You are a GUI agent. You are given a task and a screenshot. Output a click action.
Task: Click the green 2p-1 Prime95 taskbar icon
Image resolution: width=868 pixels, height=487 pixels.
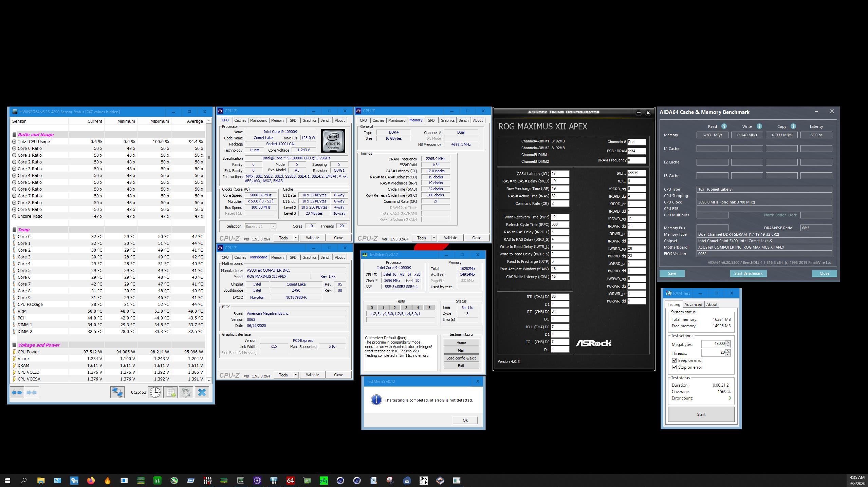(324, 480)
